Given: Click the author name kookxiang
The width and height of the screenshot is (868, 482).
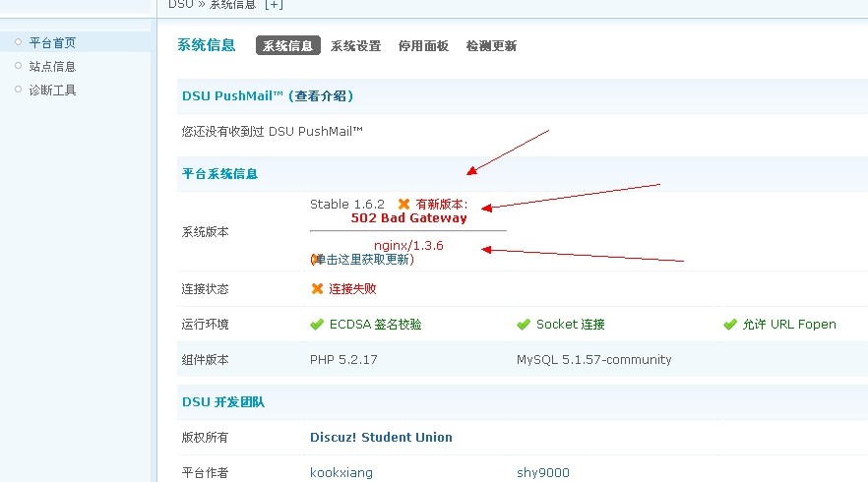Looking at the screenshot, I should [341, 472].
